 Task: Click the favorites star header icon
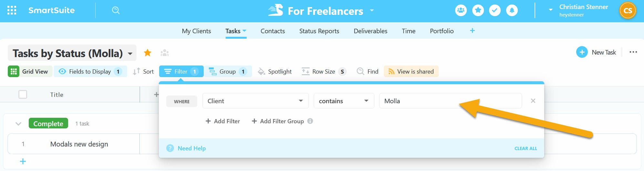click(x=478, y=10)
